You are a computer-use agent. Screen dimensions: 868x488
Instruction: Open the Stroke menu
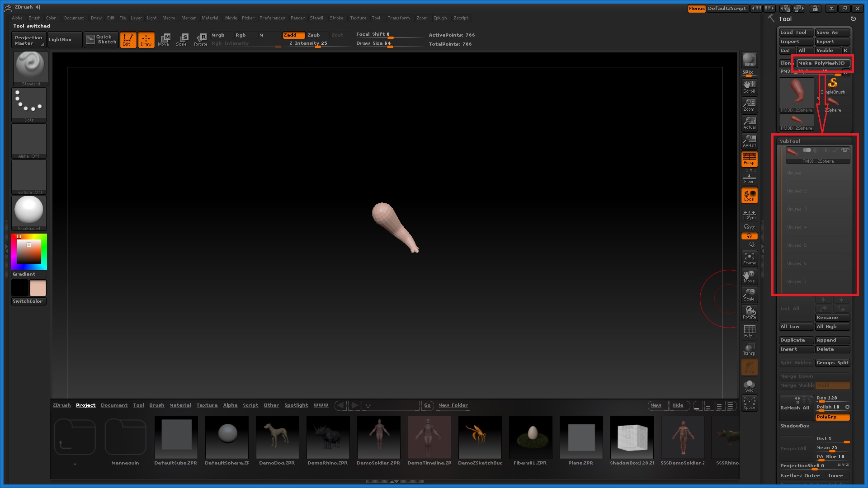point(336,18)
